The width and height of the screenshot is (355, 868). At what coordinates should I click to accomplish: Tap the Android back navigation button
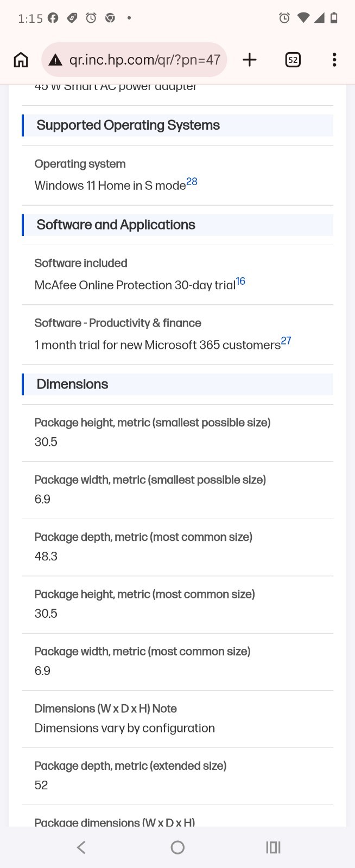pyautogui.click(x=81, y=847)
